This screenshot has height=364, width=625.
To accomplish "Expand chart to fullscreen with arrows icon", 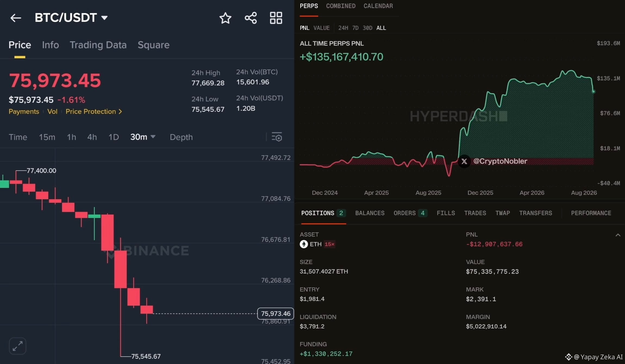I will click(18, 346).
